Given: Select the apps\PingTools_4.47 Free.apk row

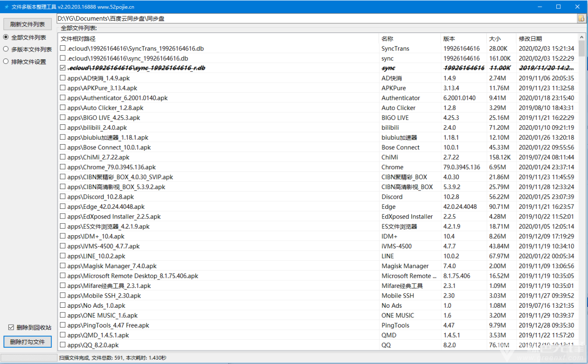Looking at the screenshot, I should click(x=318, y=325).
